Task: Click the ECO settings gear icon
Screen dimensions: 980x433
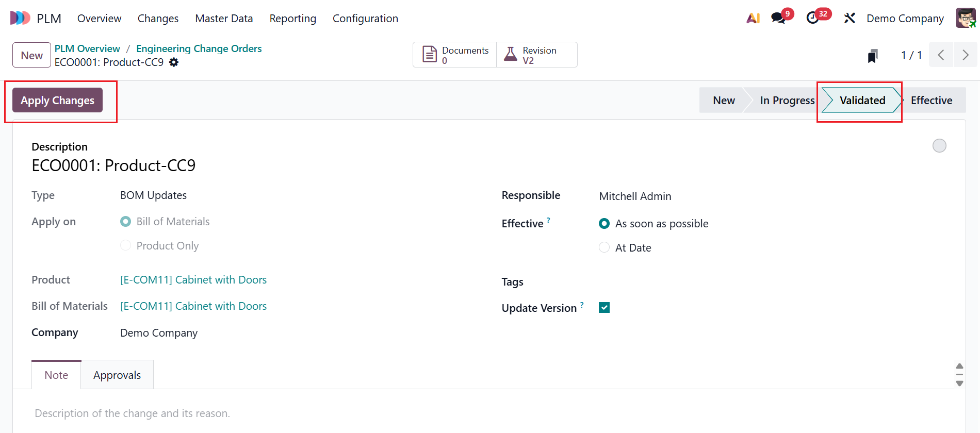Action: point(174,62)
